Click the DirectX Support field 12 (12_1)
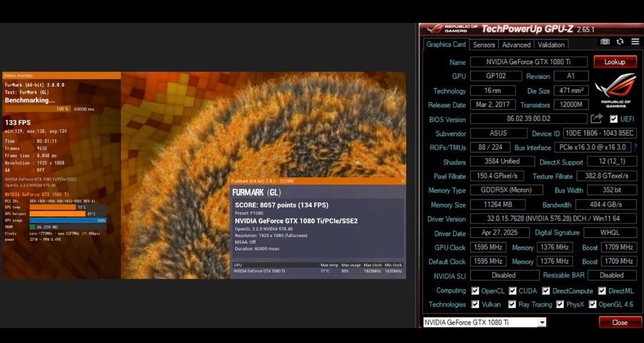This screenshot has width=644, height=343. click(x=612, y=162)
